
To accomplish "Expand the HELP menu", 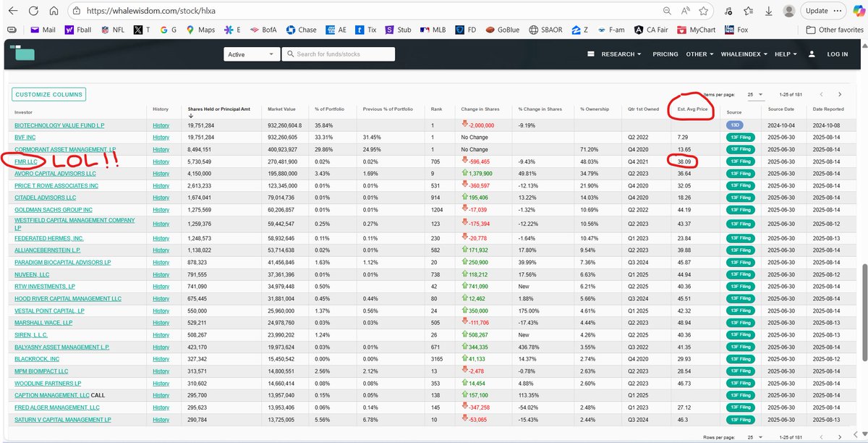I will pos(784,54).
